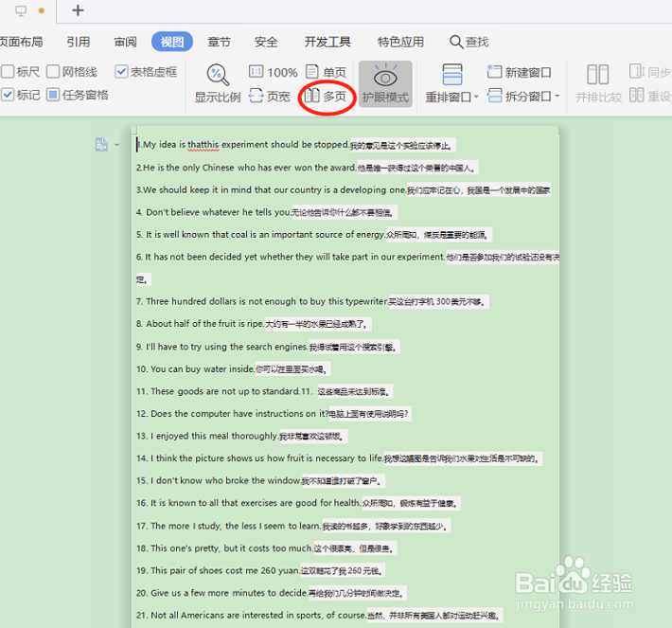This screenshot has width=672, height=628.
Task: Open the 显示比例 zoom dialog
Action: tap(218, 83)
